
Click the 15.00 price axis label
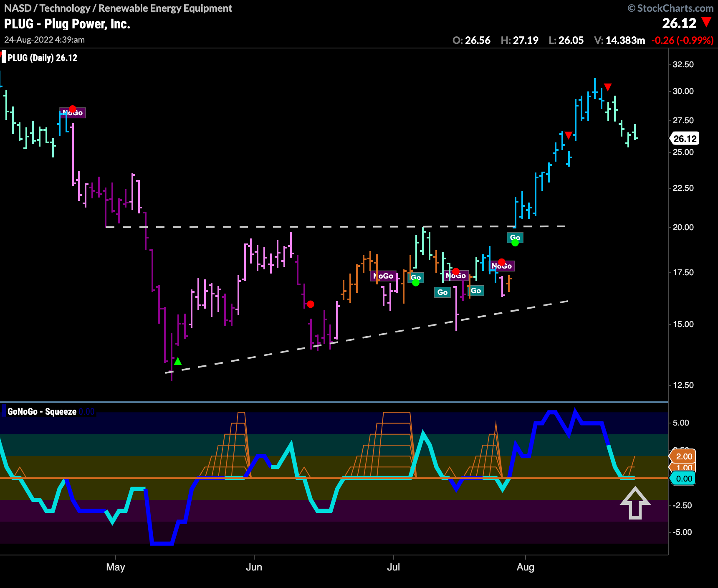pyautogui.click(x=683, y=324)
